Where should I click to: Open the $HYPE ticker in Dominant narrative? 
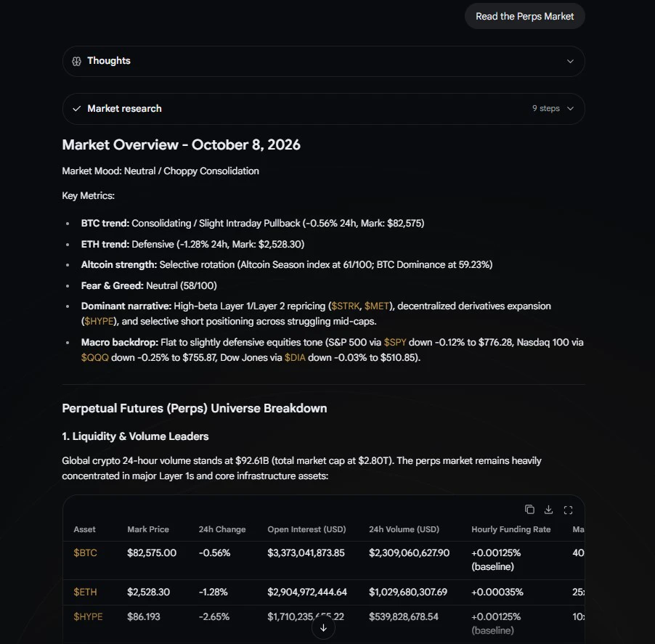(x=99, y=321)
